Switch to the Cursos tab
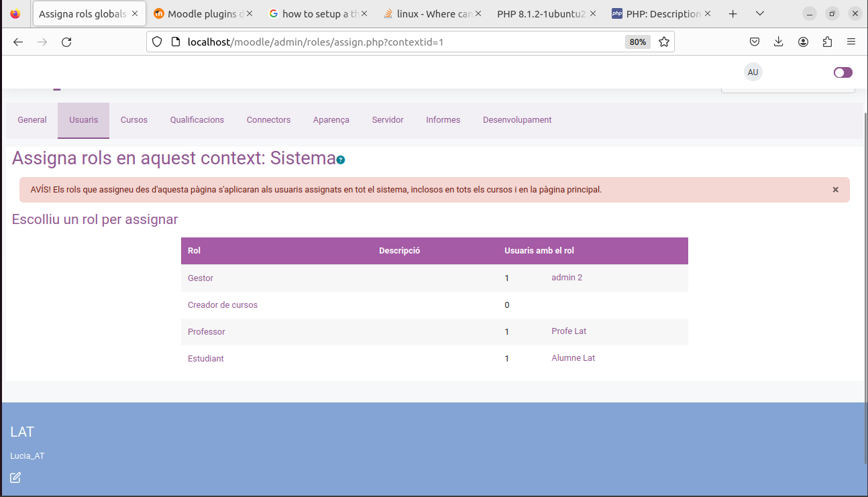Screen dimensions: 868x497 (133, 119)
